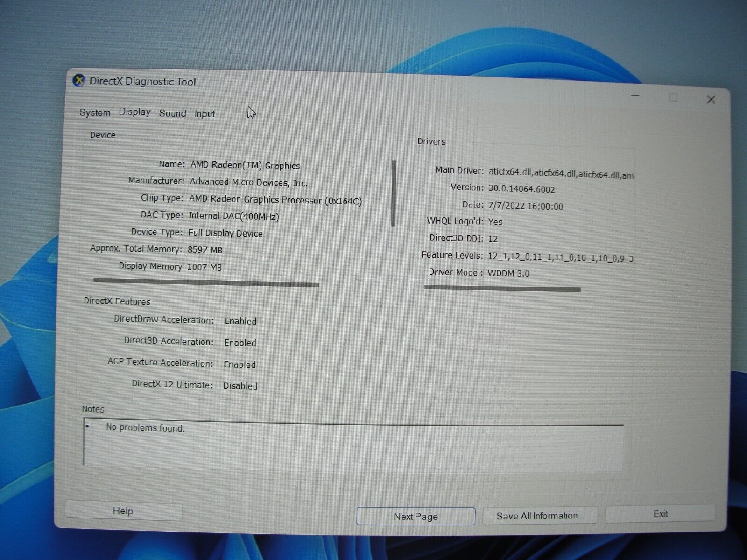The width and height of the screenshot is (747, 560).
Task: Select driver date '7/7/2022 16:00:00'
Action: (x=526, y=206)
